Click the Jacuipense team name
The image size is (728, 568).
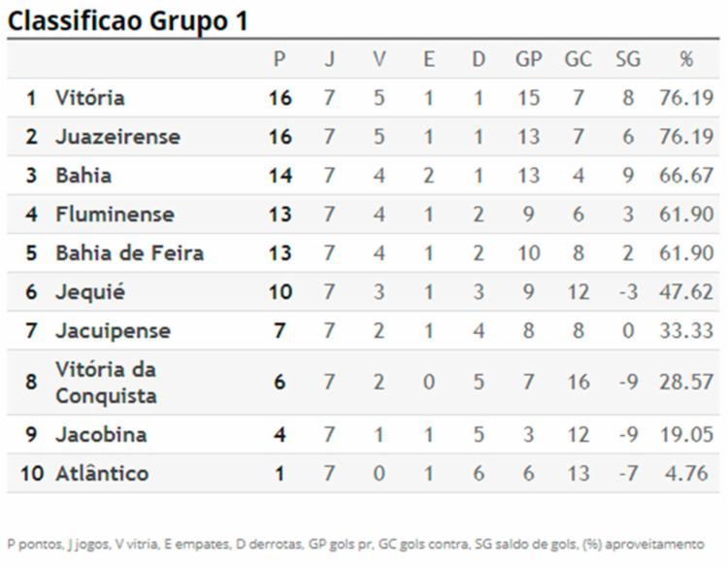(114, 331)
